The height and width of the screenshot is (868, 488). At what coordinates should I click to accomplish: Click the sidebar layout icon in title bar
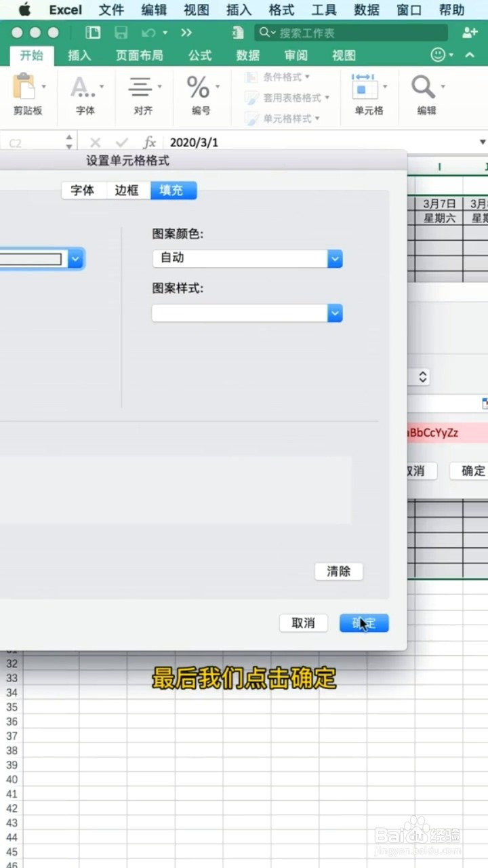tap(93, 33)
